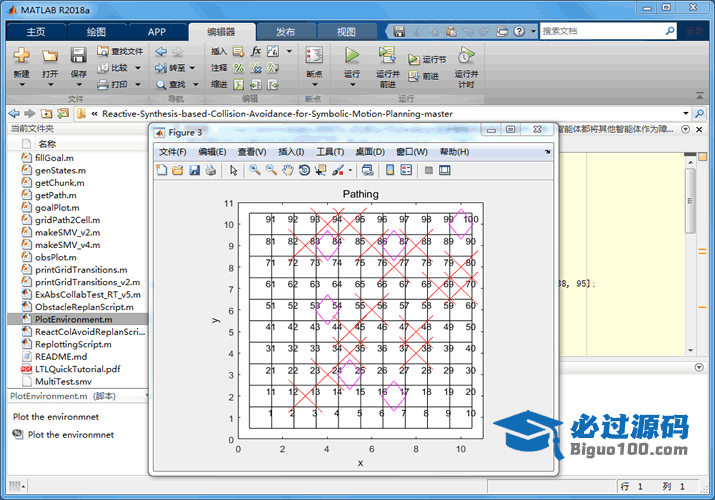Click the 查找文件 (Find Files) button
The width and height of the screenshot is (715, 500).
click(x=120, y=52)
